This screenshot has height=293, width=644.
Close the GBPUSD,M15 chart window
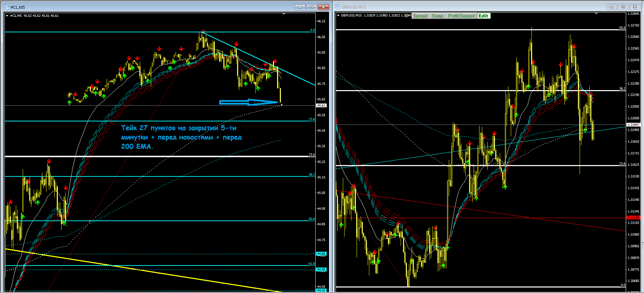[635, 7]
